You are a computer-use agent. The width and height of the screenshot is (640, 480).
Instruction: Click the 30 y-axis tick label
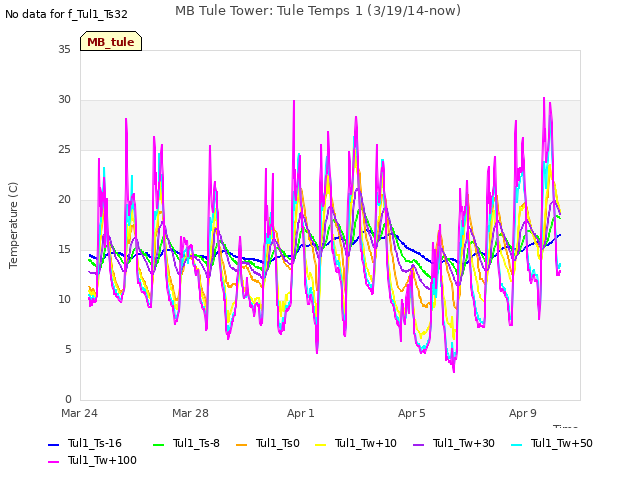pyautogui.click(x=64, y=100)
